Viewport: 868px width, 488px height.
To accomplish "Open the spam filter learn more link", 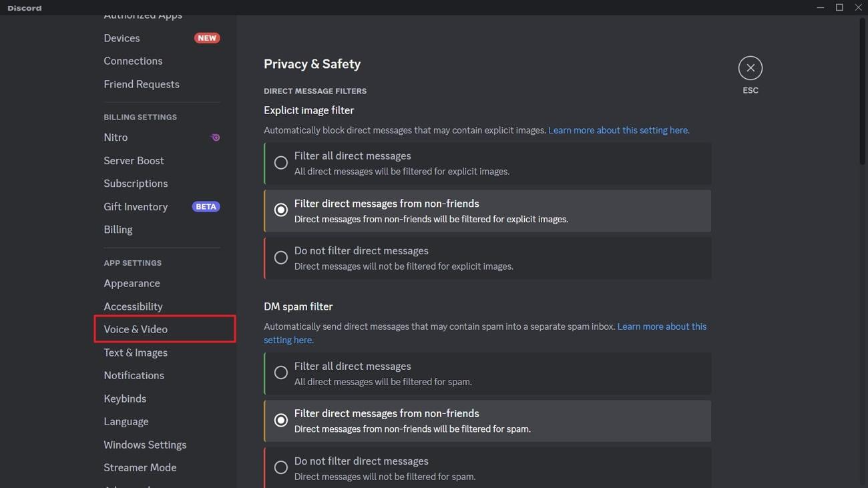I will (661, 326).
